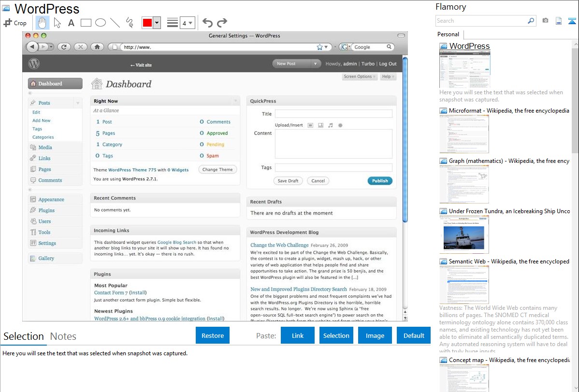The width and height of the screenshot is (579, 392).
Task: Click the add audio upload icon
Action: [x=331, y=125]
